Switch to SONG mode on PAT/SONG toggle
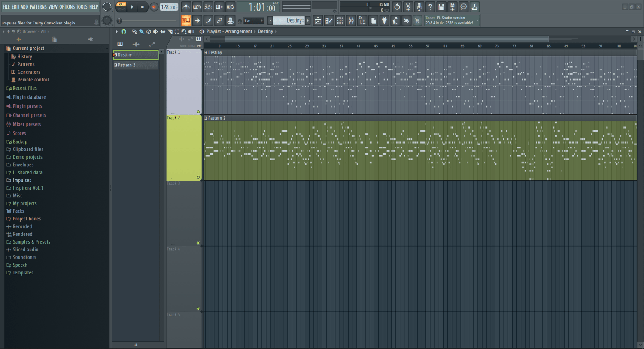 (121, 9)
